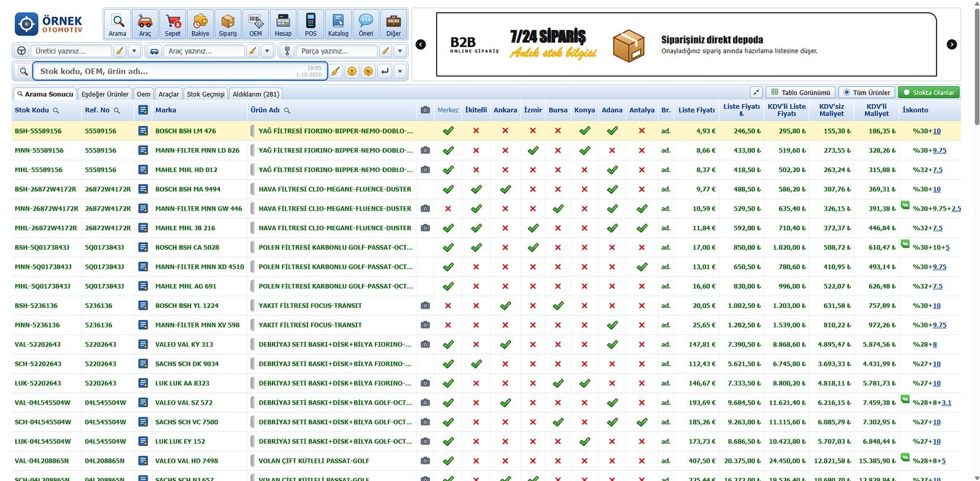The width and height of the screenshot is (980, 481).
Task: Click the Tablo Görünümü button
Action: [801, 92]
